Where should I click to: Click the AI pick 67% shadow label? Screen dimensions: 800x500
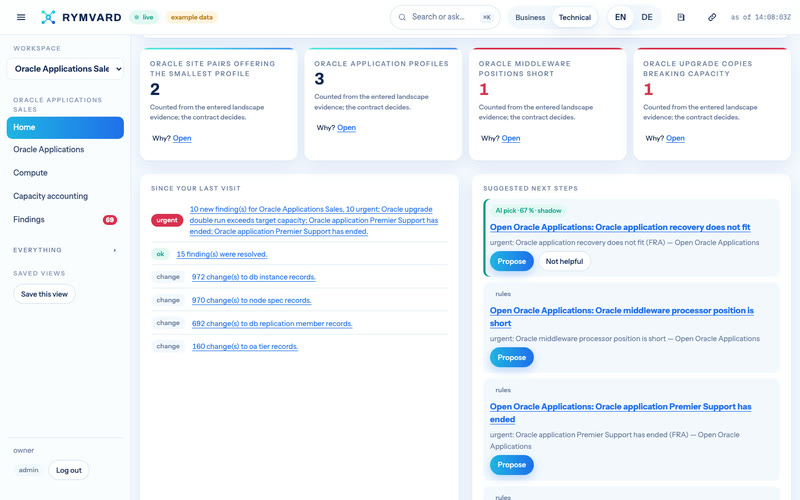point(528,211)
